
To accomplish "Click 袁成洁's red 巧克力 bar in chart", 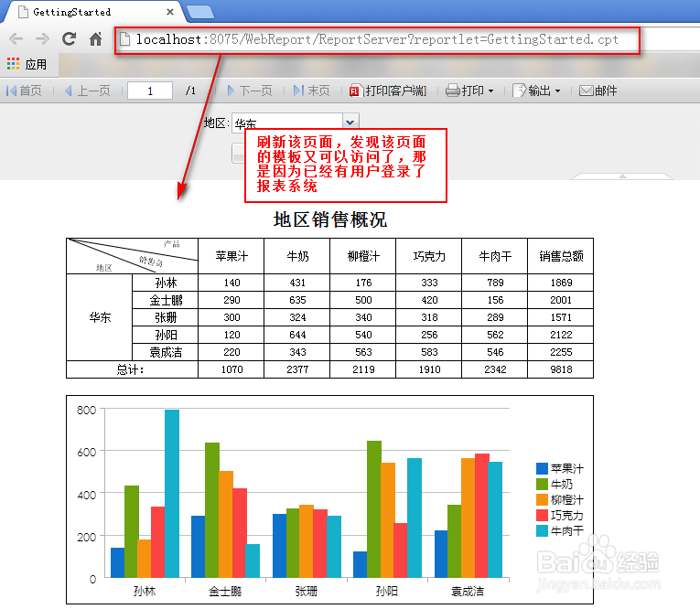I will coord(482,516).
